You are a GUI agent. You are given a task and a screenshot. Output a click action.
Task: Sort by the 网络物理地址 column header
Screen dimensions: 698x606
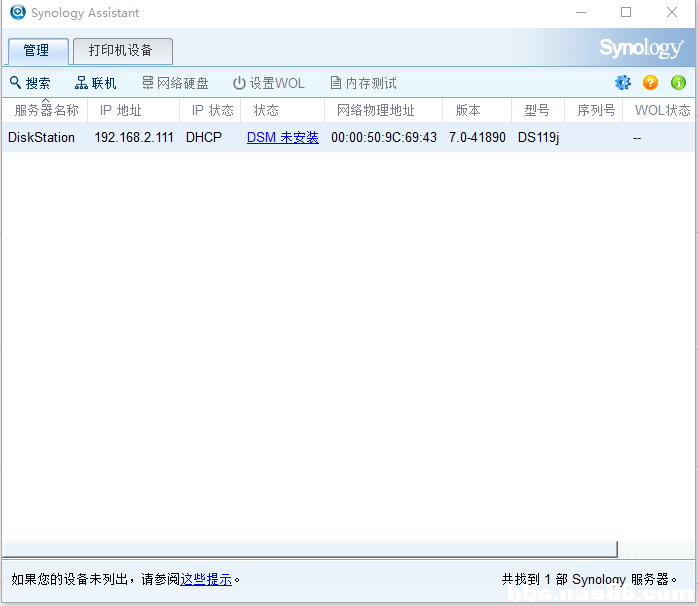click(x=383, y=110)
